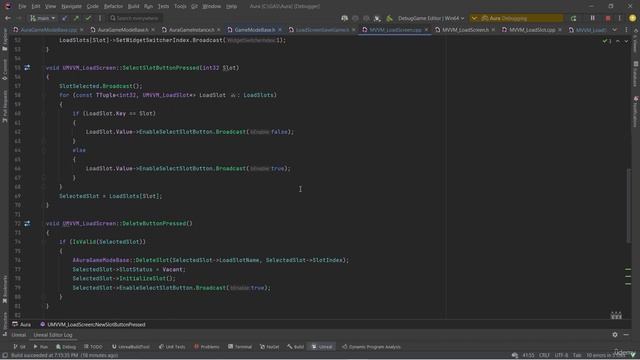Image resolution: width=640 pixels, height=360 pixels.
Task: Open the Bookmarks side panel
Action: click(x=5, y=289)
